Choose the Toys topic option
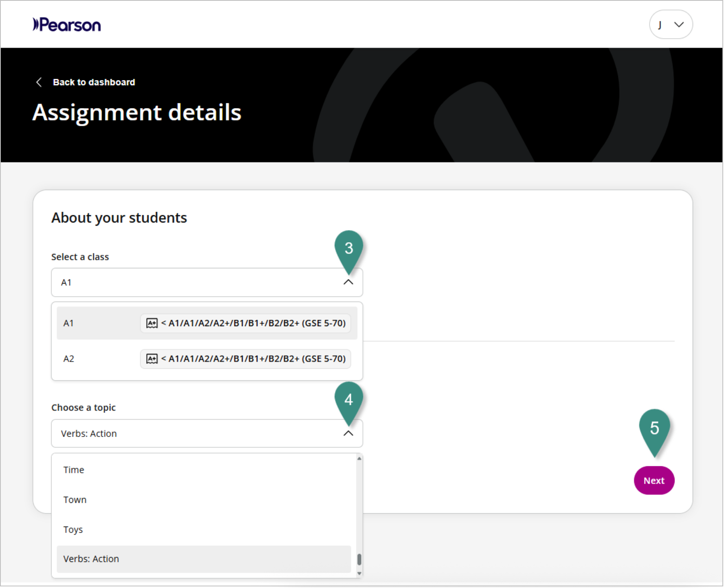Screen dimensions: 724x588 pos(73,529)
